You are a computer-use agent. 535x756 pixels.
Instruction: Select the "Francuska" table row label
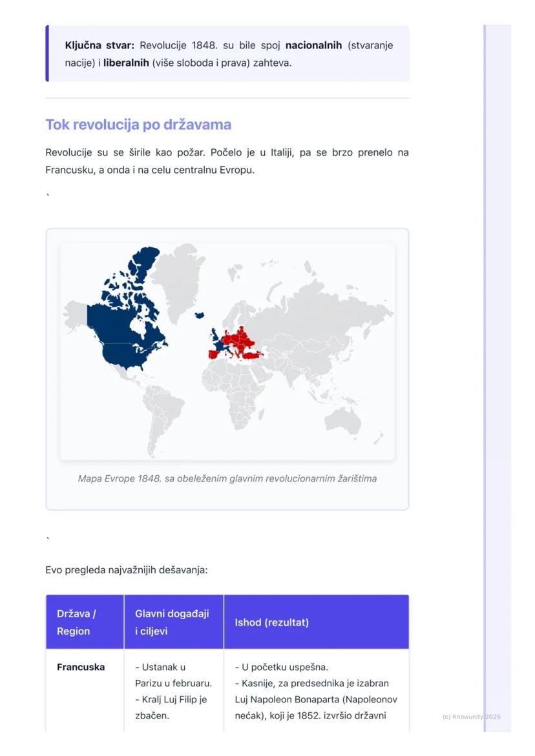click(x=81, y=667)
